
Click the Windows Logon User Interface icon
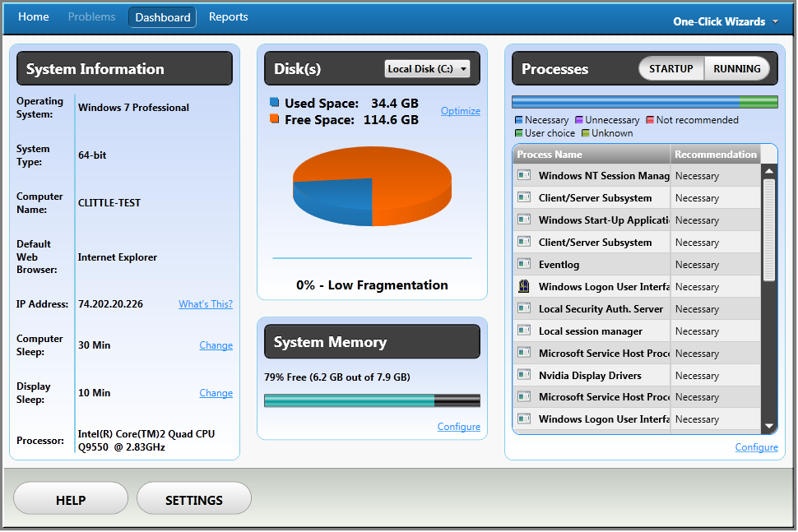tap(524, 286)
